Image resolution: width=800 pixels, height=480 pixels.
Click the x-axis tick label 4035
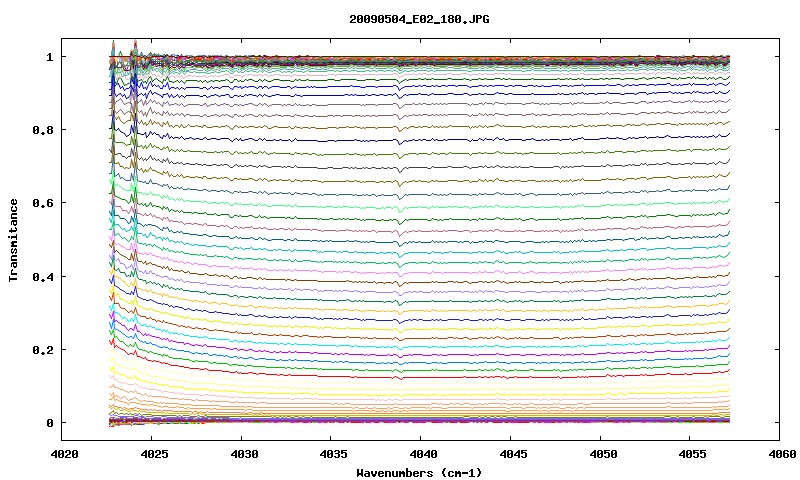333,453
